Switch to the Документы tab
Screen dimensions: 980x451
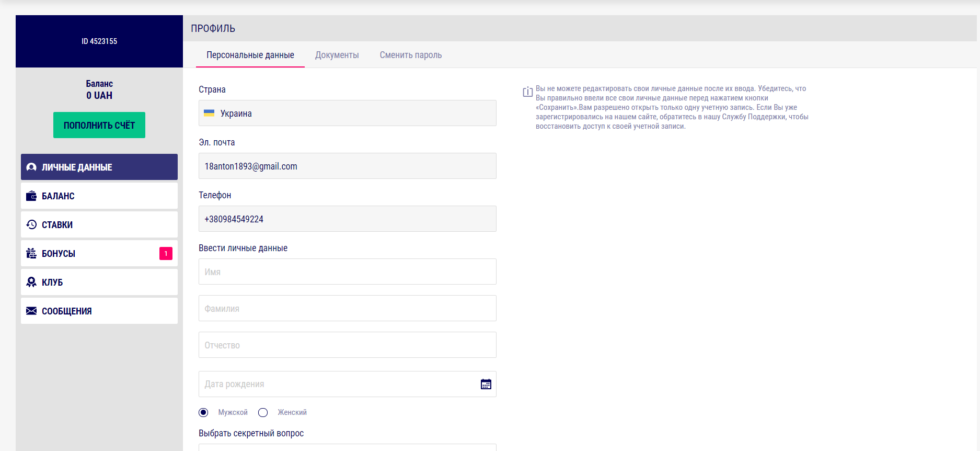click(337, 55)
